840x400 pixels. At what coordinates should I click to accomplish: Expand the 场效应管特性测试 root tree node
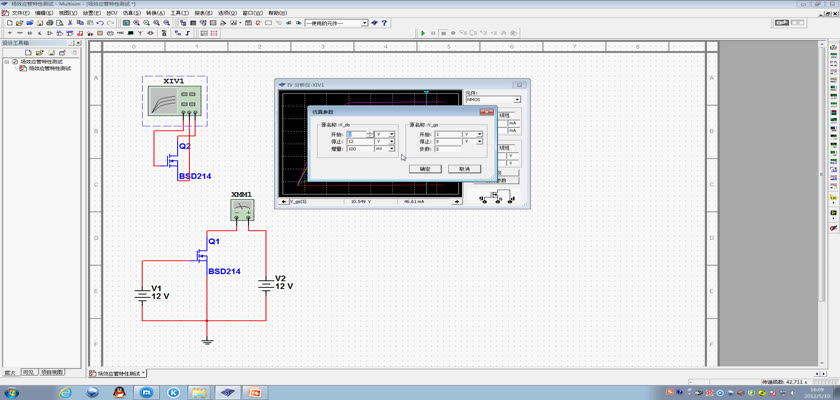tap(8, 62)
